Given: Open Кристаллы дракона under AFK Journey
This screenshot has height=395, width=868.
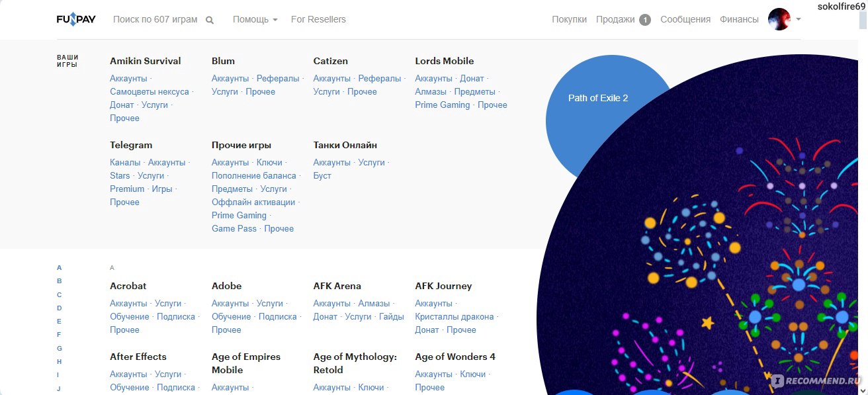Looking at the screenshot, I should [x=455, y=316].
